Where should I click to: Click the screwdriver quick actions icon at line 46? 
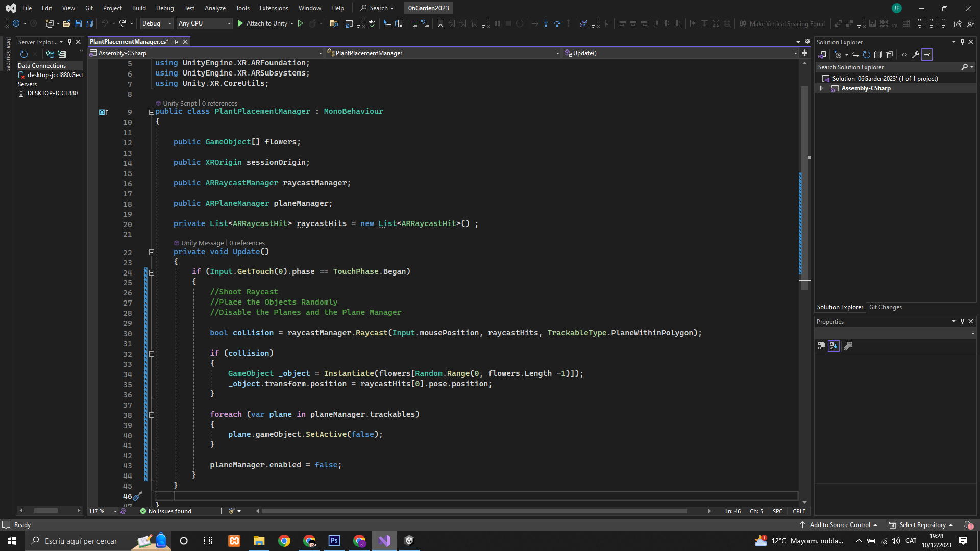[137, 496]
